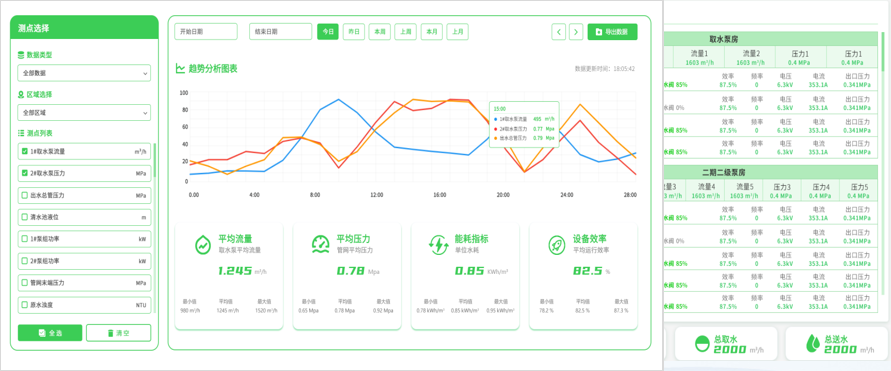The height and width of the screenshot is (371, 891).
Task: Click the 设备效率 rocket icon
Action: click(x=557, y=244)
